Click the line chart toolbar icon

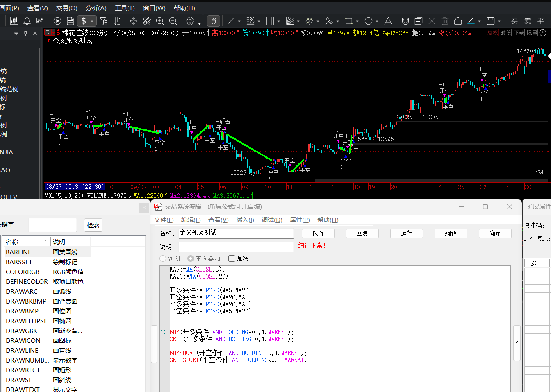[x=40, y=21]
